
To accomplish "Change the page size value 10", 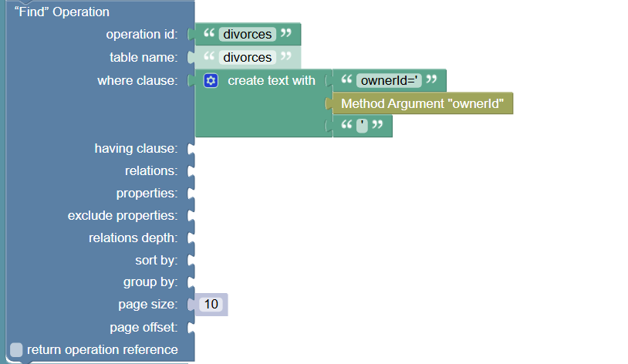I will pos(211,305).
